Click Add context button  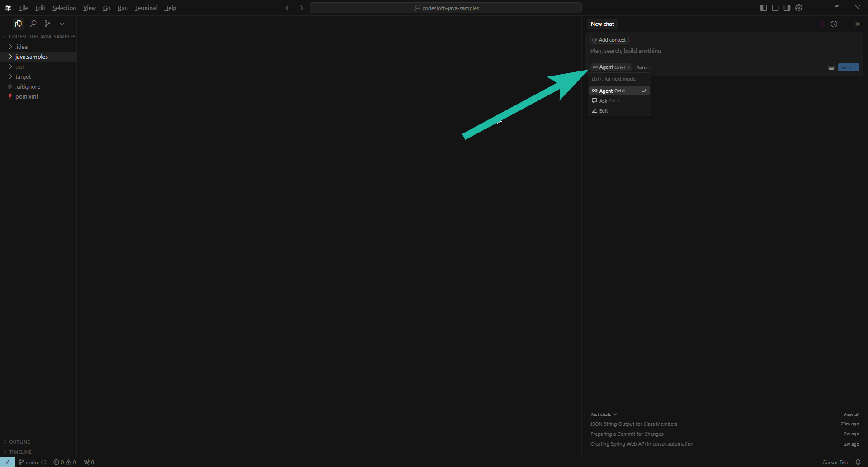pyautogui.click(x=609, y=40)
